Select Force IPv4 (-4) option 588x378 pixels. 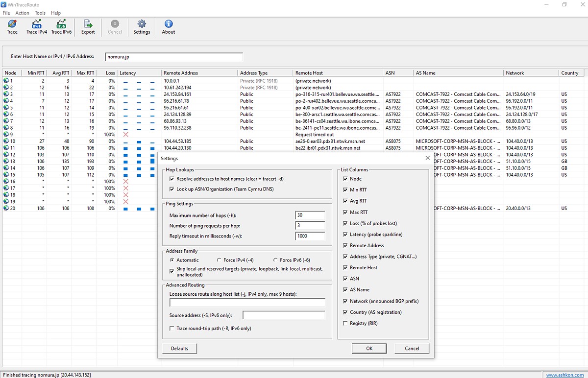click(x=219, y=260)
